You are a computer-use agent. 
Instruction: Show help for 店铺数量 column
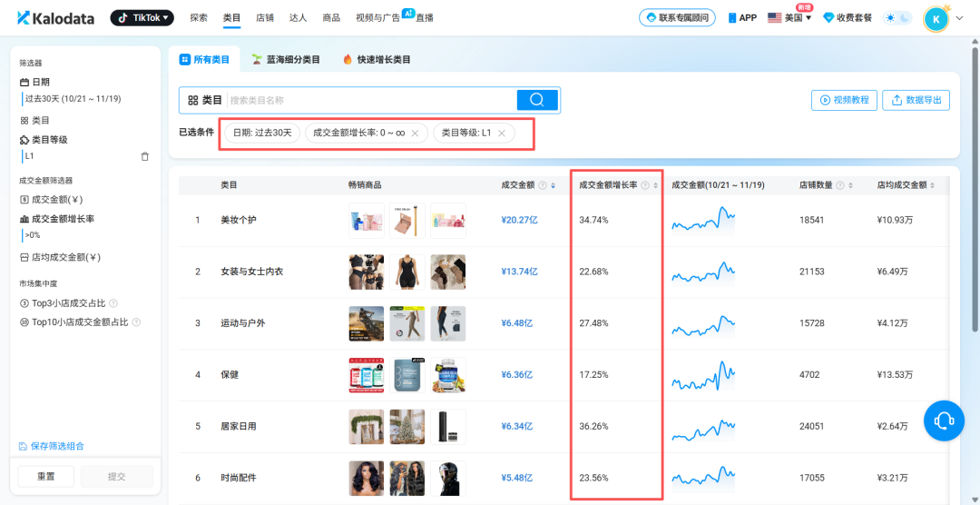pos(840,185)
